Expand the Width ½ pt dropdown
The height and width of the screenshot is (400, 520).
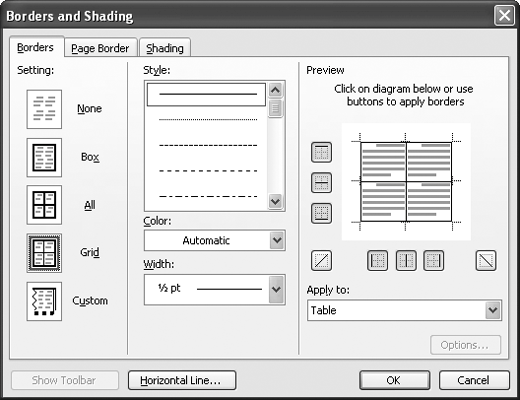[215, 289]
